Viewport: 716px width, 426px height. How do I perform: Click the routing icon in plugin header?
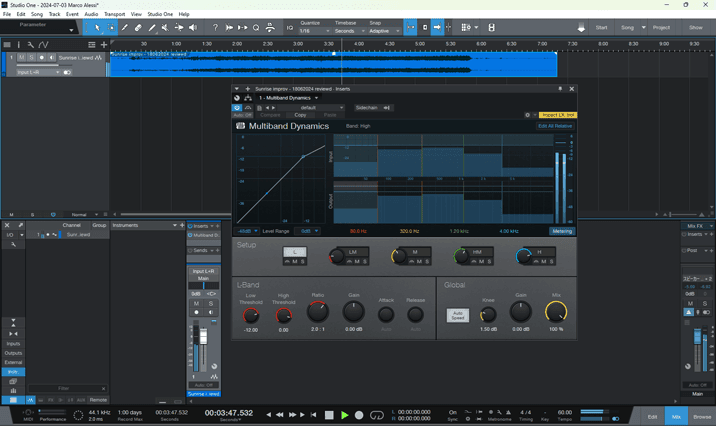pos(248,98)
